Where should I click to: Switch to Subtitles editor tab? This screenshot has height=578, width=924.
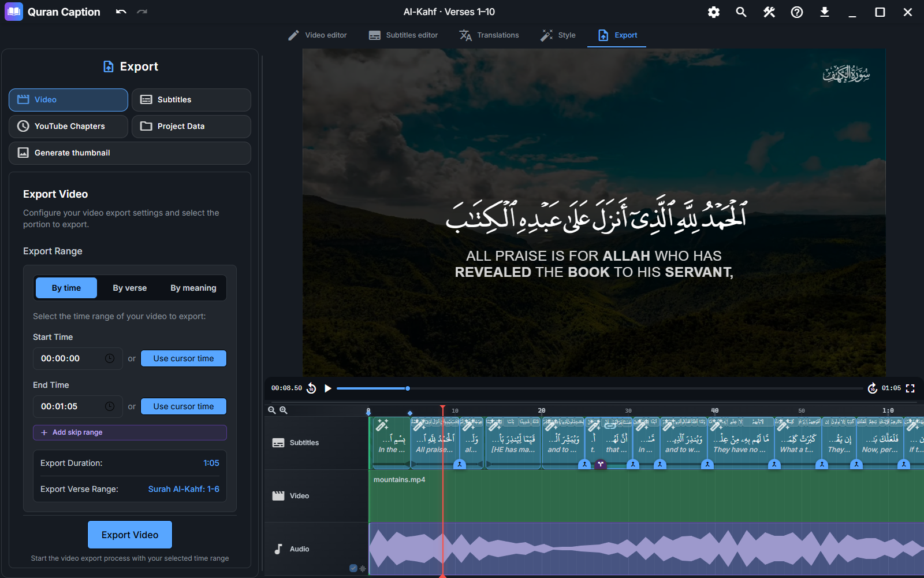point(404,35)
